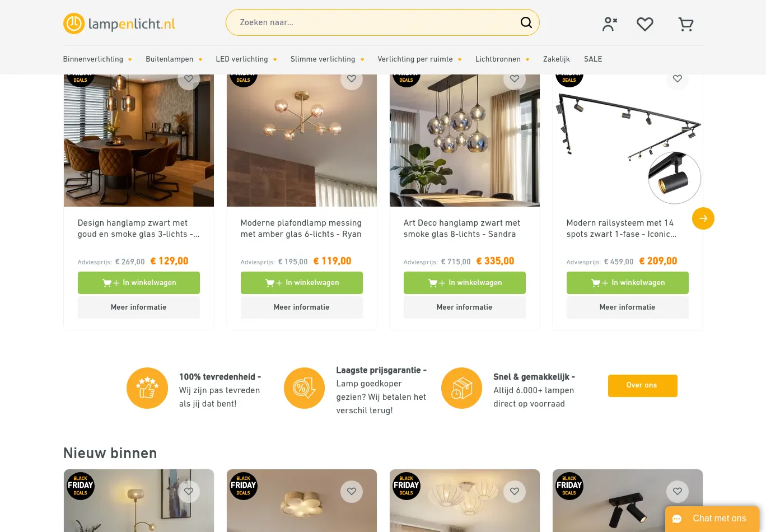The width and height of the screenshot is (766, 532).
Task: Toggle favorite on Sandra hanglamp
Action: [515, 79]
